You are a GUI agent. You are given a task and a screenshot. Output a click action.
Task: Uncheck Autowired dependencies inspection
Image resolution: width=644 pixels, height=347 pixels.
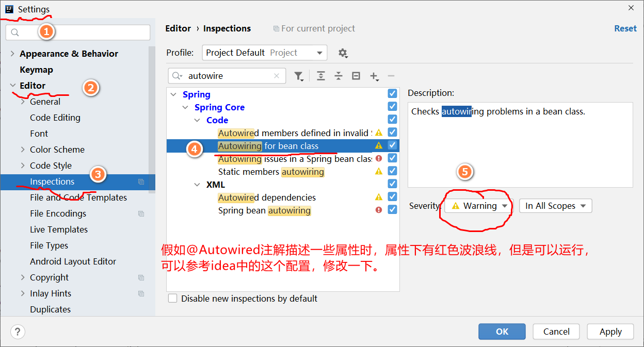(x=392, y=197)
